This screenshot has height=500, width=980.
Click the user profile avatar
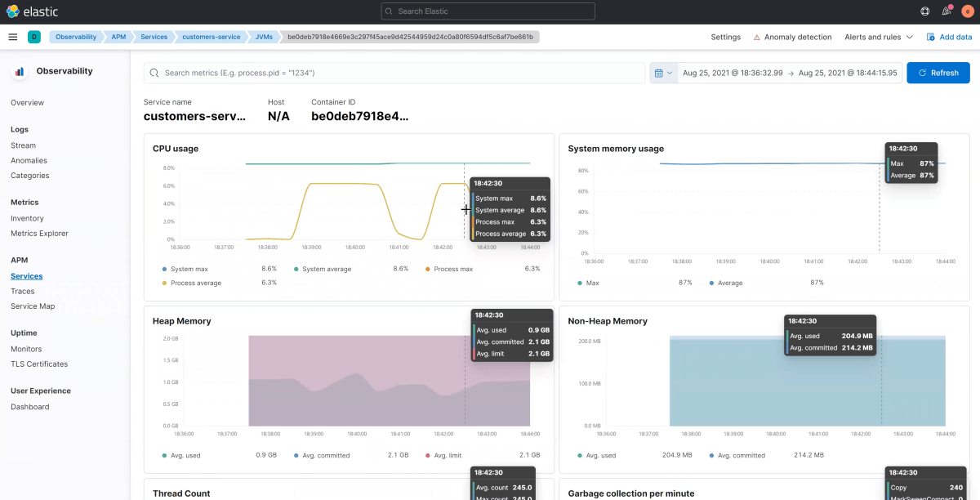[967, 11]
